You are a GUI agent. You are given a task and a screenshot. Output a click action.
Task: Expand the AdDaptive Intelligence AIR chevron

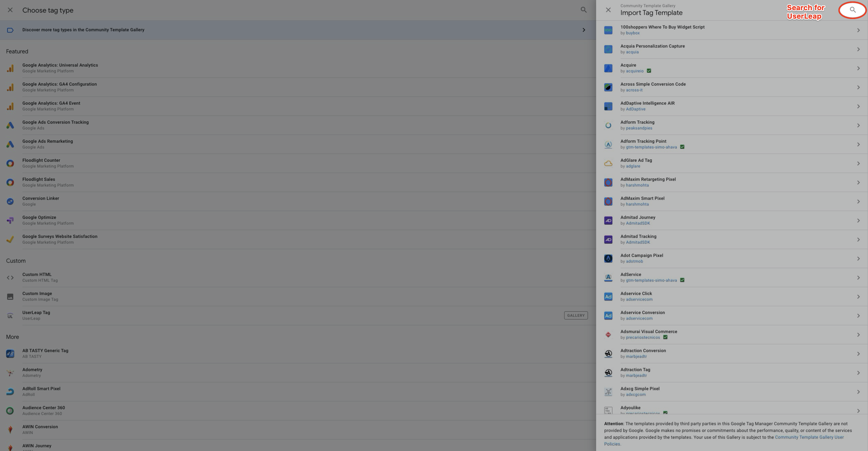pos(858,106)
